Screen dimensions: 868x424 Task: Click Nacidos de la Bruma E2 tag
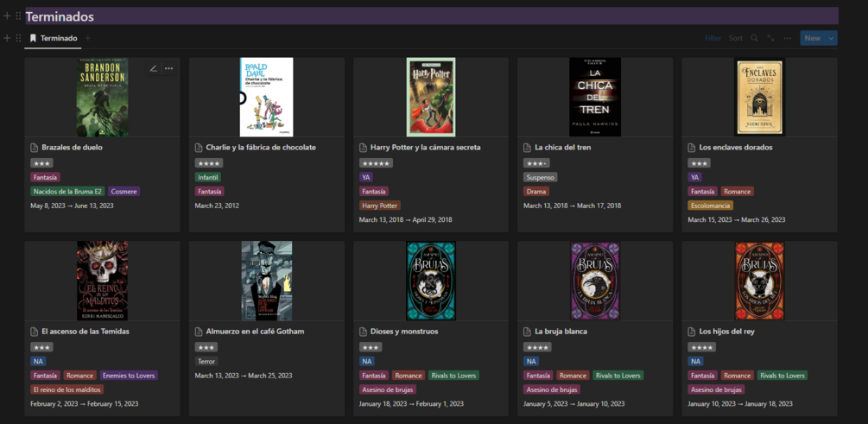pyautogui.click(x=67, y=192)
